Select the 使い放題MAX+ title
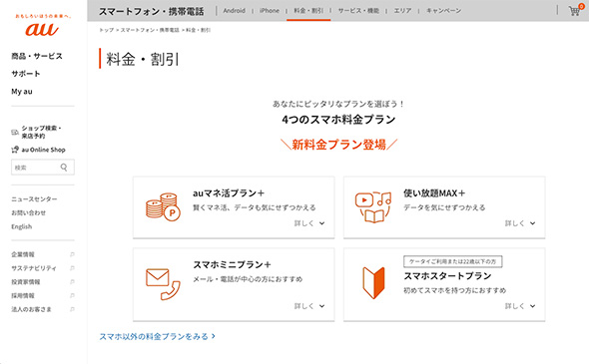The width and height of the screenshot is (589, 364). click(x=434, y=193)
